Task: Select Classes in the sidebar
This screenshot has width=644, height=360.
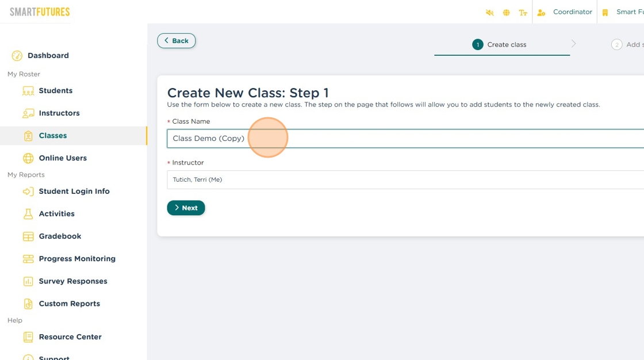Action: click(52, 136)
